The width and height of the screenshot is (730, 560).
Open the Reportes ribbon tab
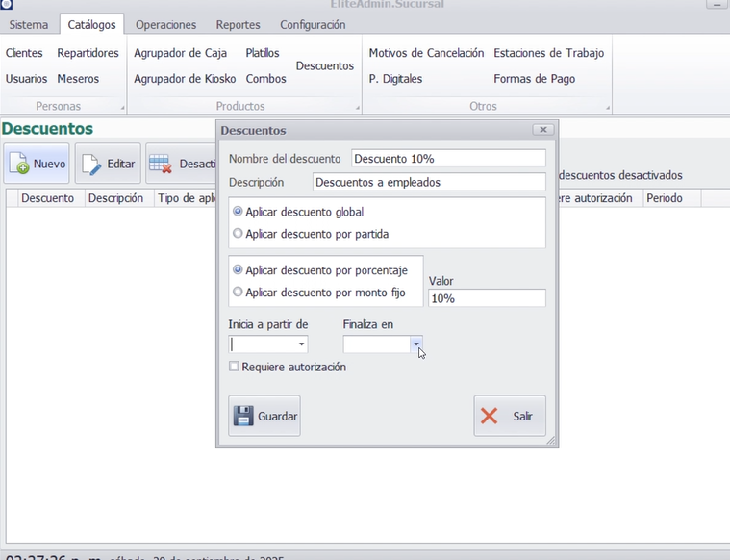(238, 25)
